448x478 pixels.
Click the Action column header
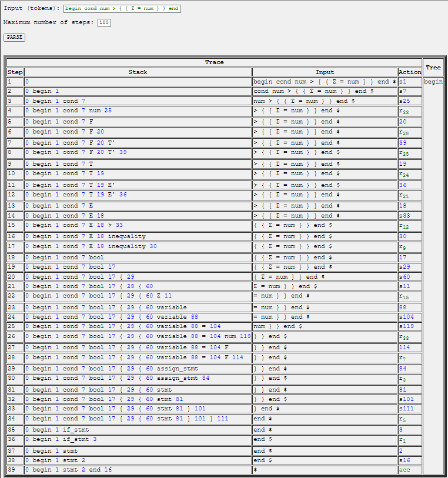(x=410, y=72)
